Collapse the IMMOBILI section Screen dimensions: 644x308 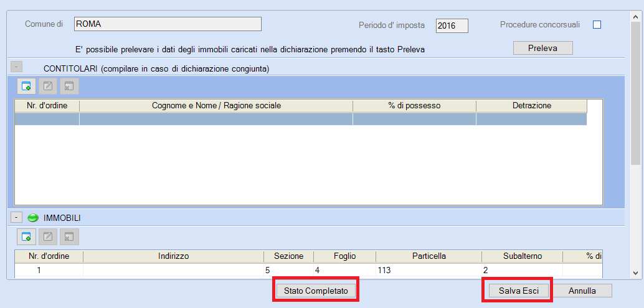coord(16,217)
